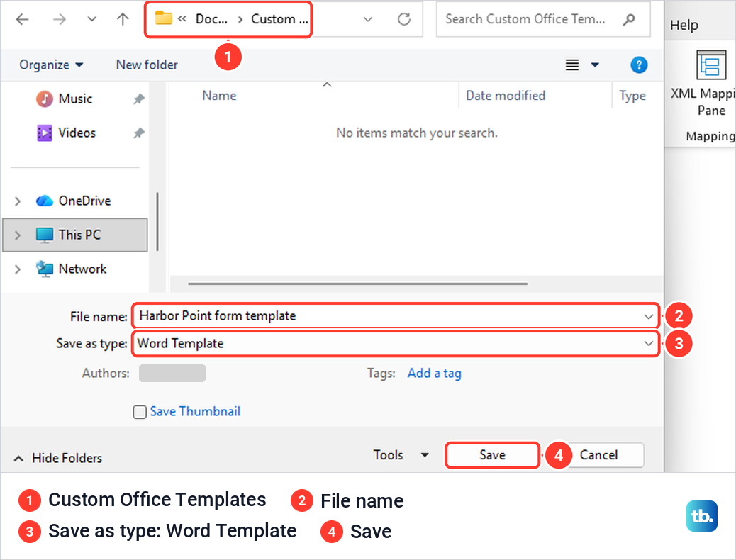Open the Organize menu
Screen dimensions: 736x560
coord(51,65)
